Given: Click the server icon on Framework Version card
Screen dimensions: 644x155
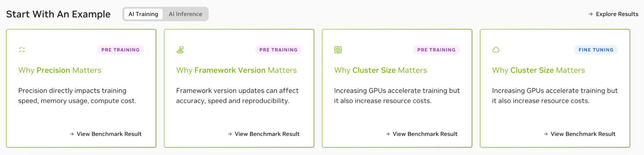Looking at the screenshot, I should point(180,50).
